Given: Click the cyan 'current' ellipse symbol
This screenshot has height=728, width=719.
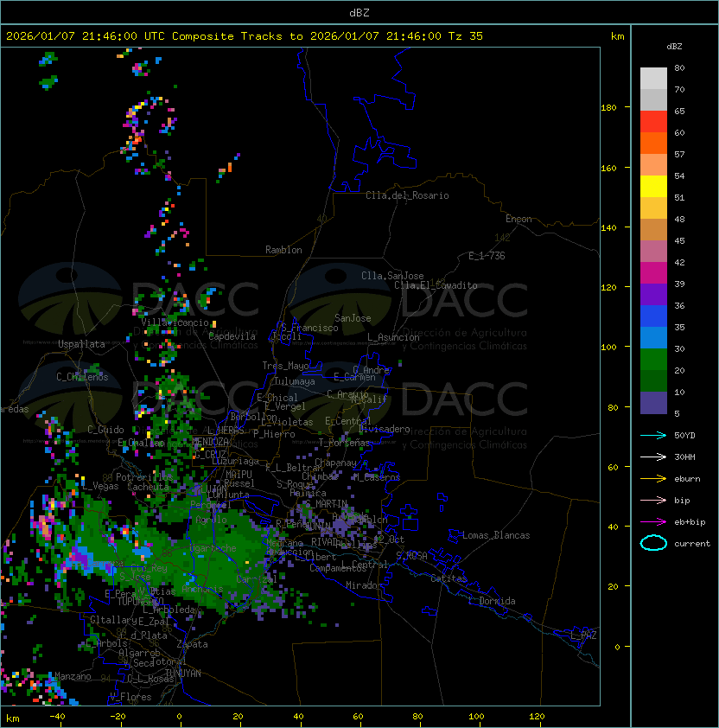Looking at the screenshot, I should (x=653, y=543).
